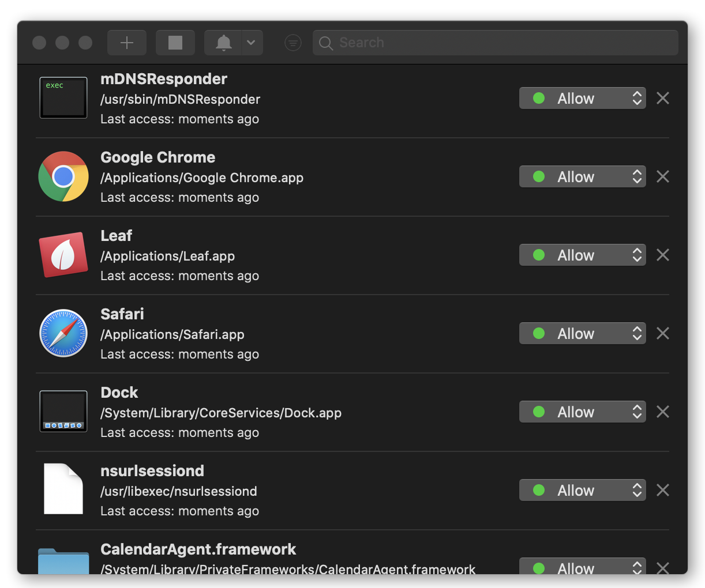Click path /usr/sbin/mDNSResponder
The width and height of the screenshot is (705, 588).
(181, 99)
